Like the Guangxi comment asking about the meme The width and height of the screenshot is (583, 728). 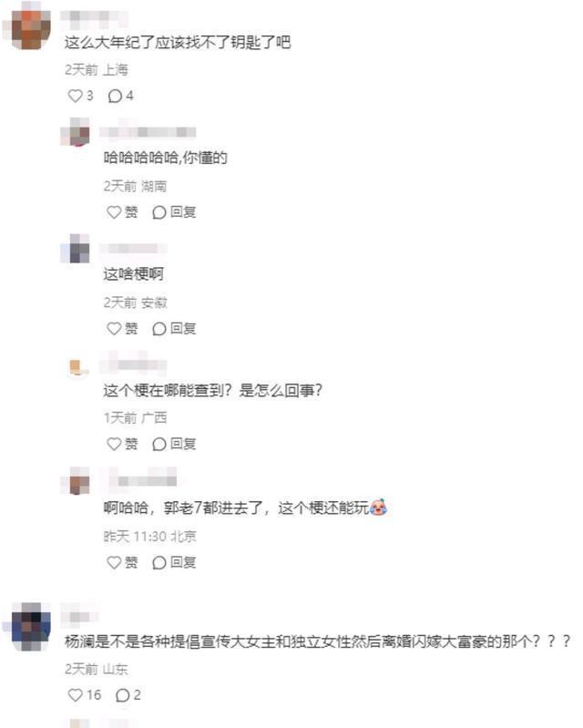pyautogui.click(x=122, y=444)
